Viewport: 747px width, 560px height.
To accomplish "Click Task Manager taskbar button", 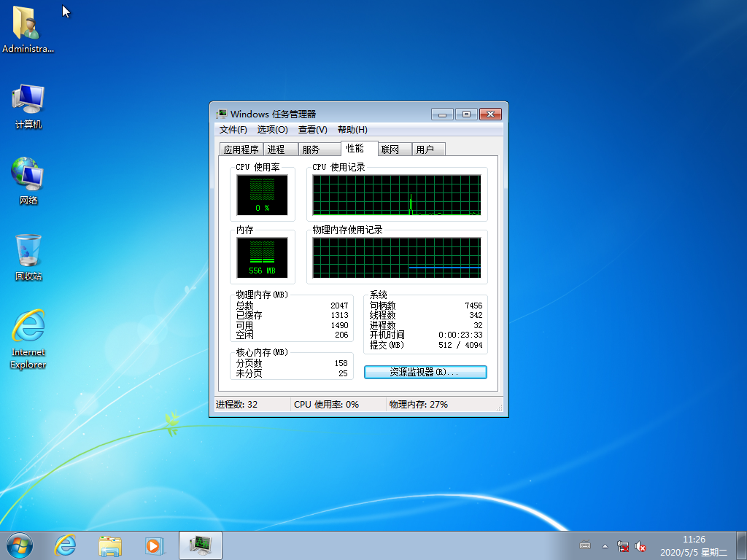I will 201,545.
